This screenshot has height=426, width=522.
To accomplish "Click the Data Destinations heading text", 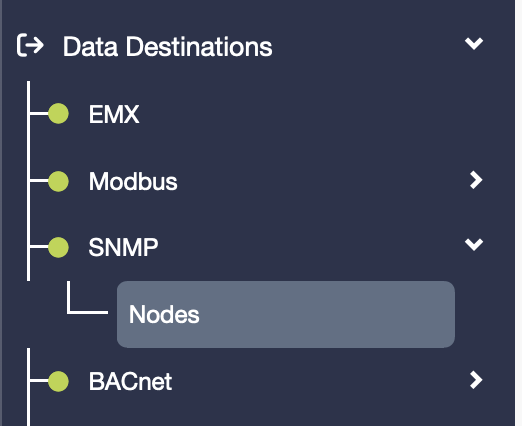I will point(167,47).
